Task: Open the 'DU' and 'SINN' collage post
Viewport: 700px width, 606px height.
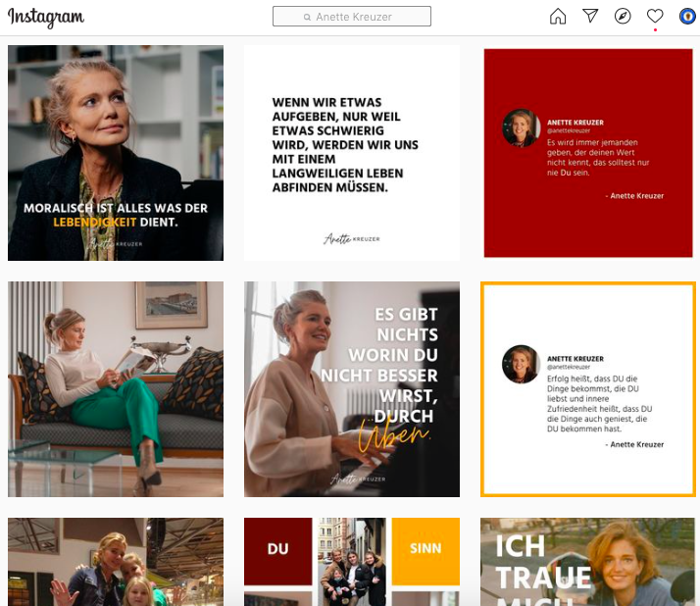Action: pos(352,562)
